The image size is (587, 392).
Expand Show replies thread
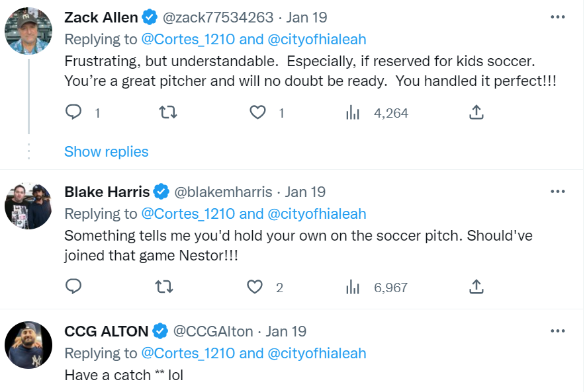click(x=106, y=151)
